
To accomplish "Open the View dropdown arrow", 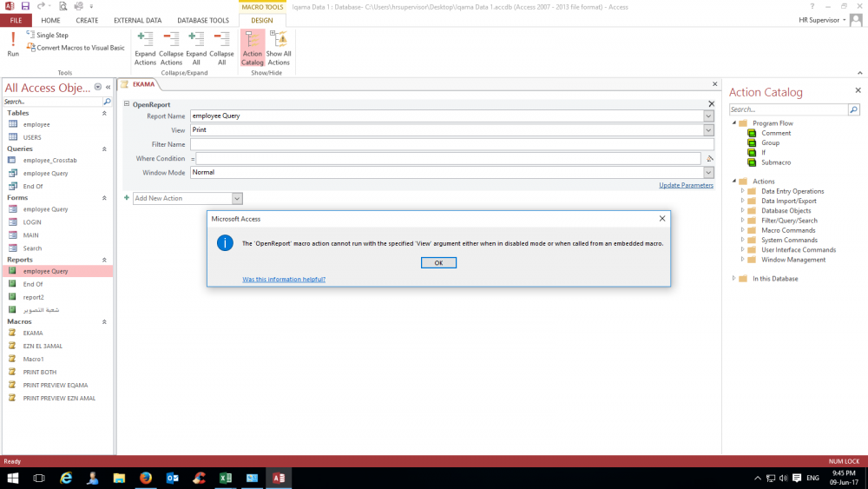I will click(708, 129).
